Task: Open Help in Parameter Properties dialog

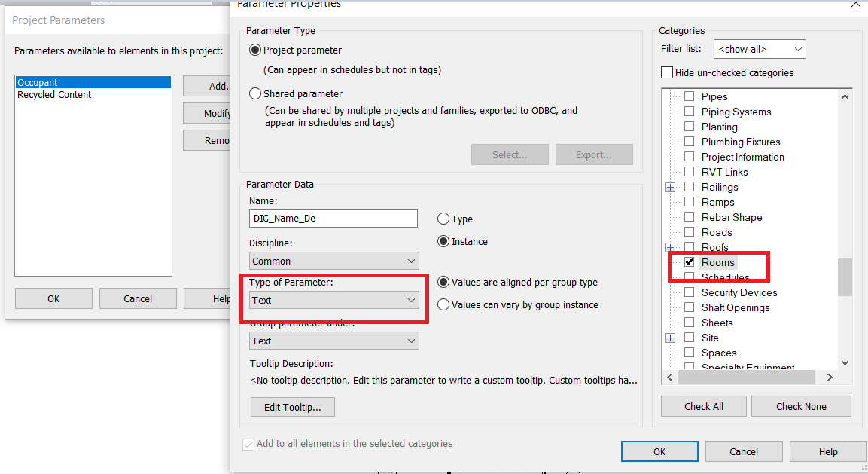Action: click(828, 451)
